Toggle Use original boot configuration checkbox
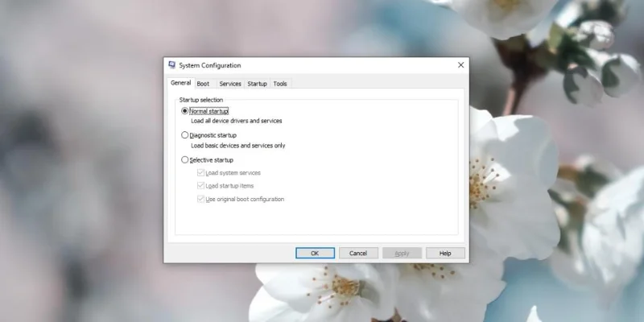The width and height of the screenshot is (644, 322). 200,199
